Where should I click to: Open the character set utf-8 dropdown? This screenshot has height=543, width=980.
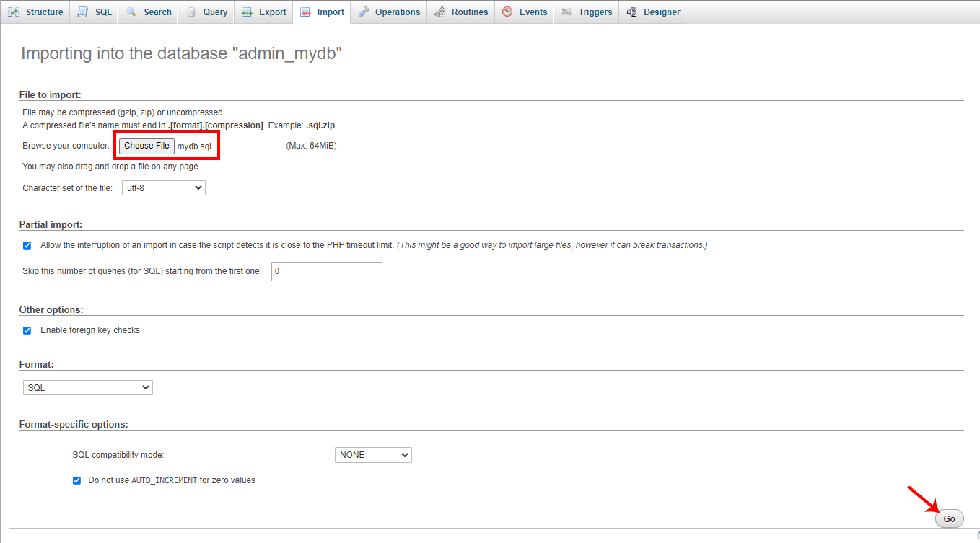tap(164, 187)
